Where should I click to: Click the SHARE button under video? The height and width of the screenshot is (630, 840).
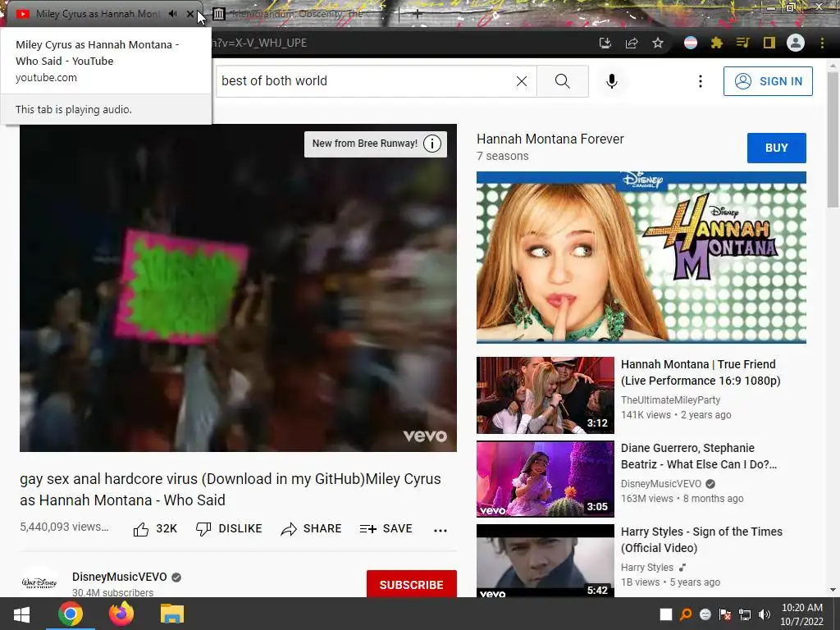[311, 529]
